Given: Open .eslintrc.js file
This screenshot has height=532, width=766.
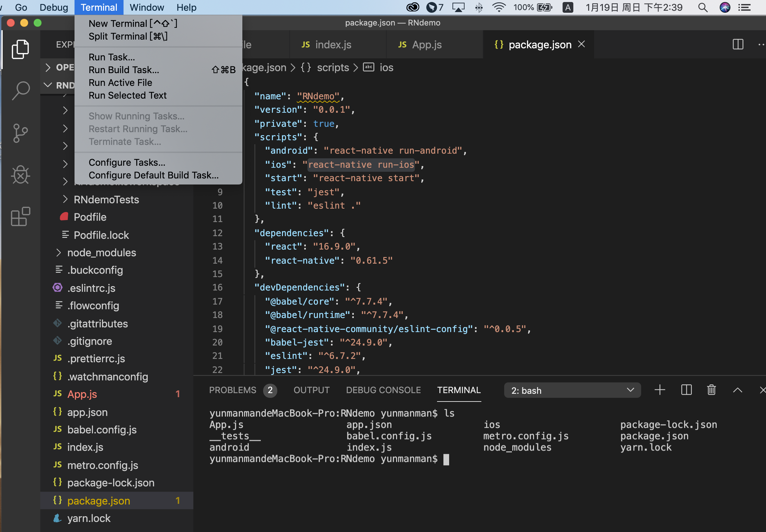Looking at the screenshot, I should (116, 288).
